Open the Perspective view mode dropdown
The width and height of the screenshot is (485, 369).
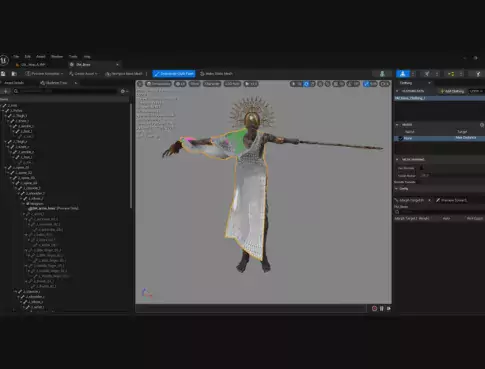(158, 84)
